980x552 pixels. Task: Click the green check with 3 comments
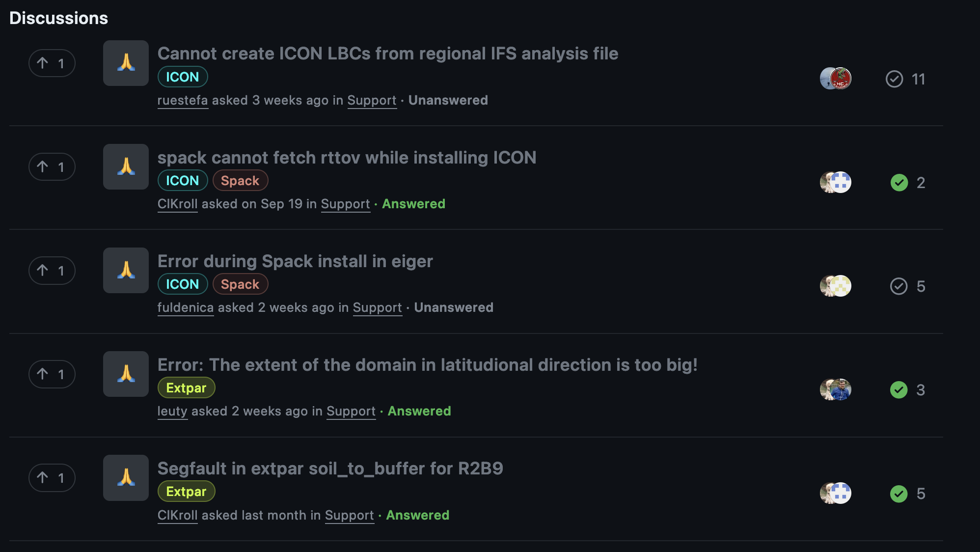(898, 390)
